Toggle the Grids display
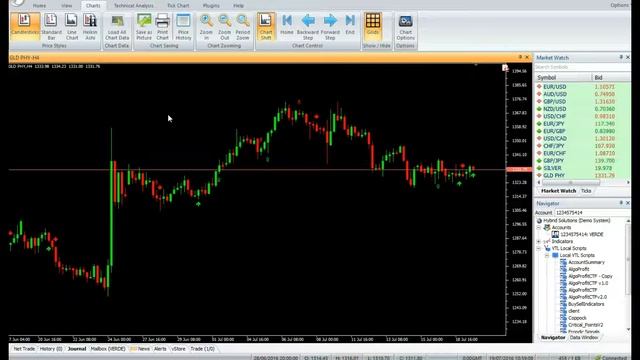This screenshot has height=360, width=640. click(373, 26)
